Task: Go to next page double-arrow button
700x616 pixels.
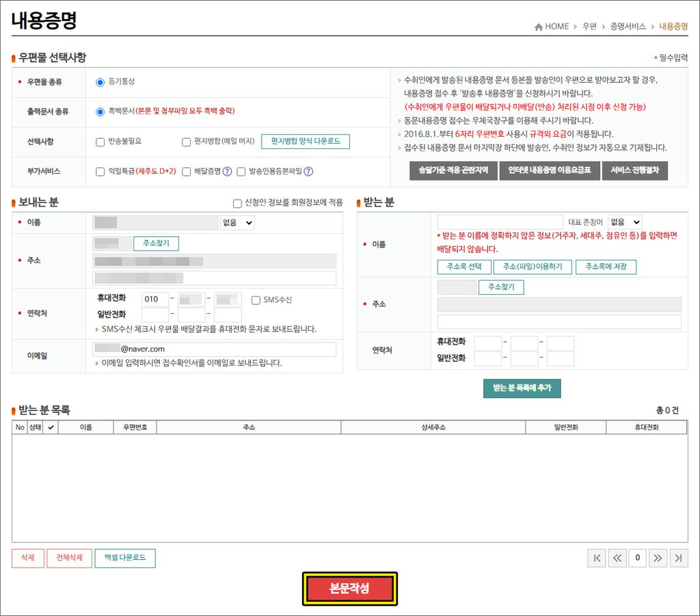Action: pyautogui.click(x=658, y=558)
